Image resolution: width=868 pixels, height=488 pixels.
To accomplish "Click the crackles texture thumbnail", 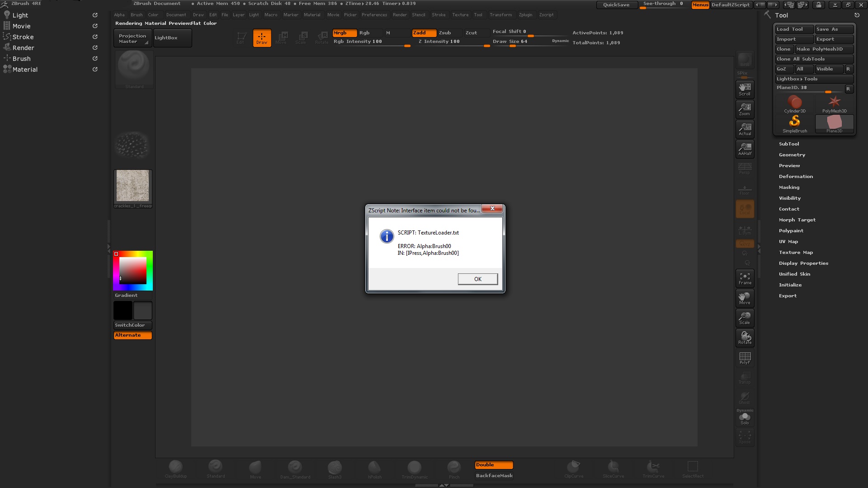I will (132, 186).
